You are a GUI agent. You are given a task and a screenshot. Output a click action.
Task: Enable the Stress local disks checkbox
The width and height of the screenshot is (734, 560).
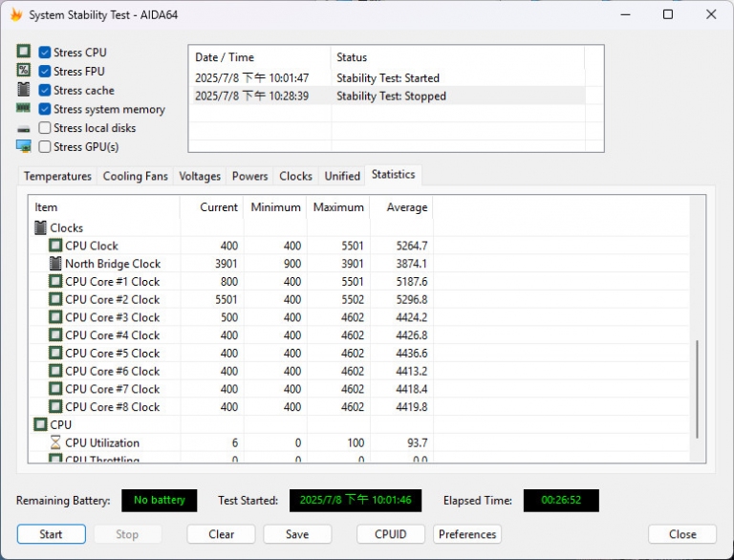pos(45,128)
